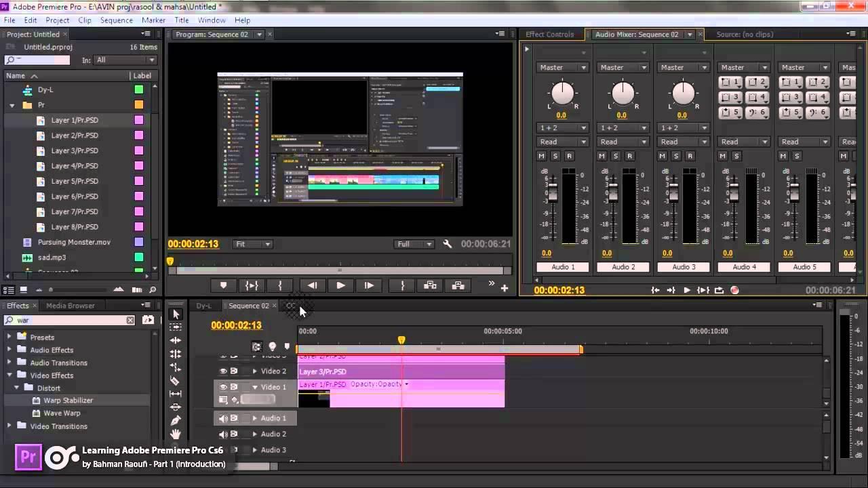Viewport: 868px width, 488px height.
Task: Open Program monitor settings wrench
Action: pyautogui.click(x=448, y=244)
